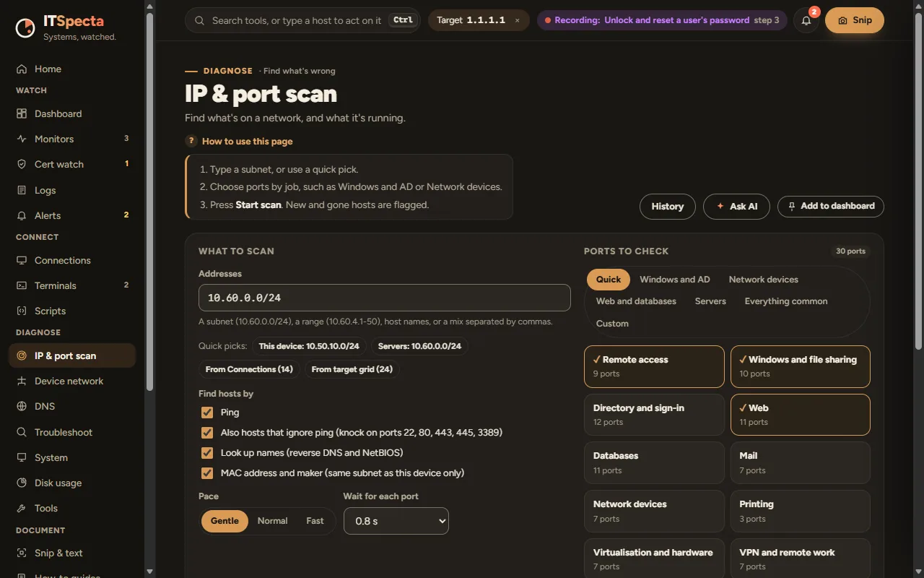The image size is (924, 578).
Task: Clear target 1.1.1.1 with the x icon
Action: [517, 21]
